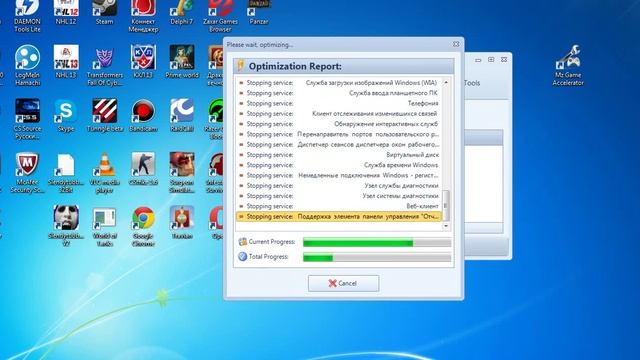Click the Optimization Report header title
Image resolution: width=640 pixels, height=360 pixels.
pyautogui.click(x=295, y=66)
